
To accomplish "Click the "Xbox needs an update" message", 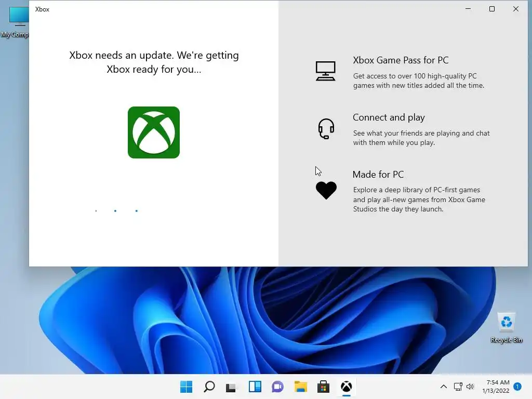I will pyautogui.click(x=154, y=62).
